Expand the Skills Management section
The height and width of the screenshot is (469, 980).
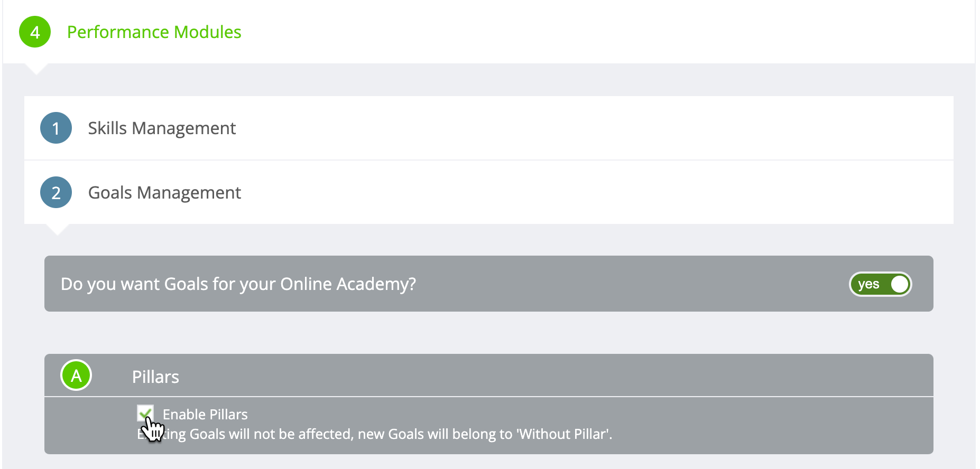162,128
